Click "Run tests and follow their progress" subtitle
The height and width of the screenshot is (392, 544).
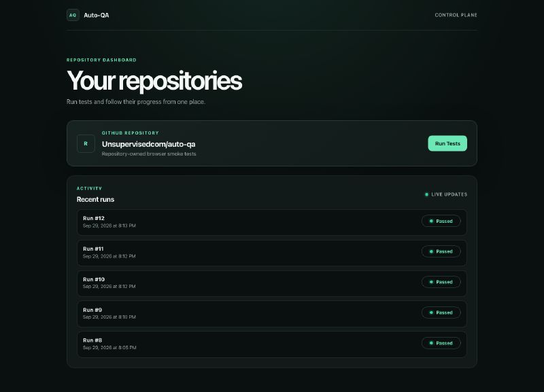tap(136, 102)
